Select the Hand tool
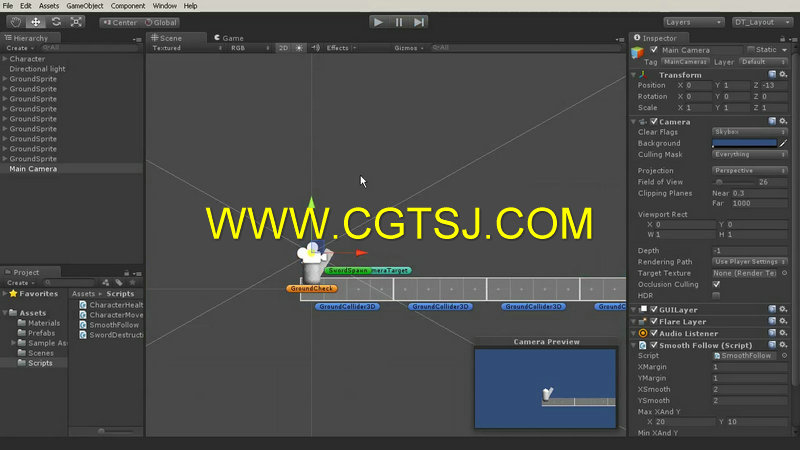Image resolution: width=800 pixels, height=450 pixels. coord(15,22)
